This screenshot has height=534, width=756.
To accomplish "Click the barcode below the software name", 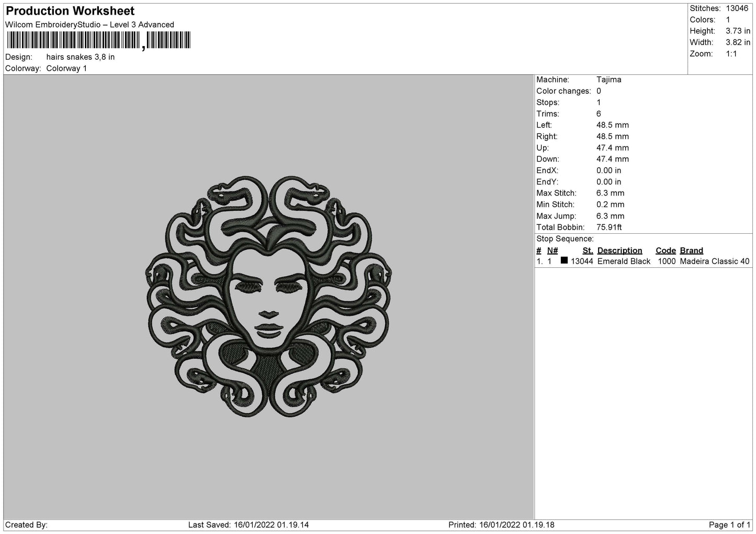I will coord(98,41).
